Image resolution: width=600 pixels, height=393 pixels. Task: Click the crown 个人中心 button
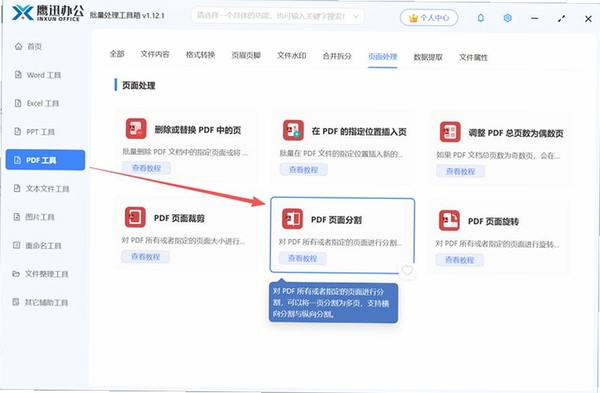(429, 18)
